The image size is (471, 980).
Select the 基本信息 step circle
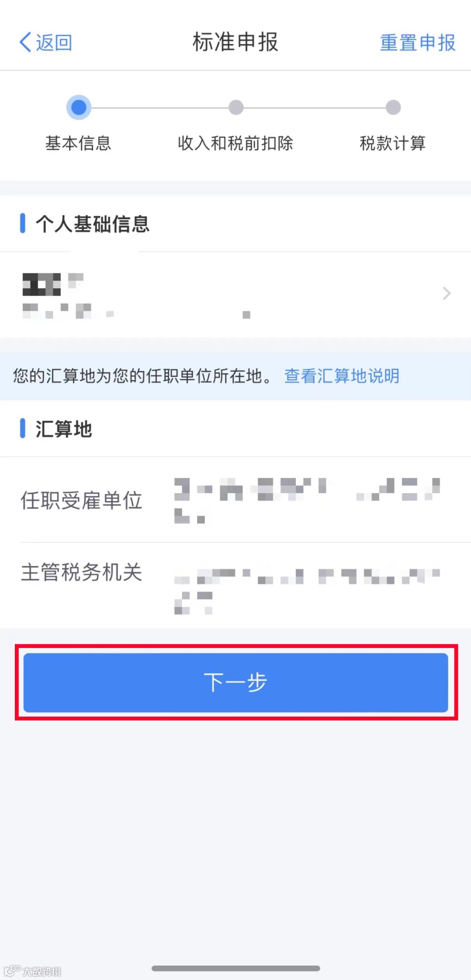(78, 107)
